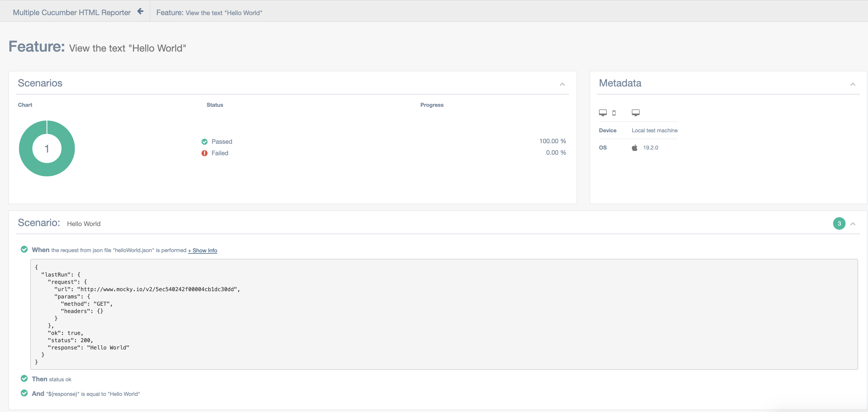
Task: Click the check icon beside Then status ok
Action: point(24,379)
